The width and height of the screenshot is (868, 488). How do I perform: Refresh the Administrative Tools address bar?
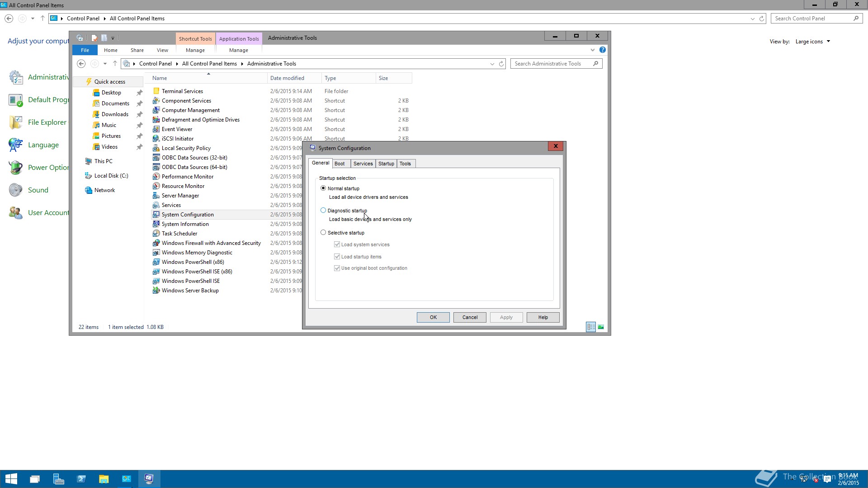click(x=501, y=64)
